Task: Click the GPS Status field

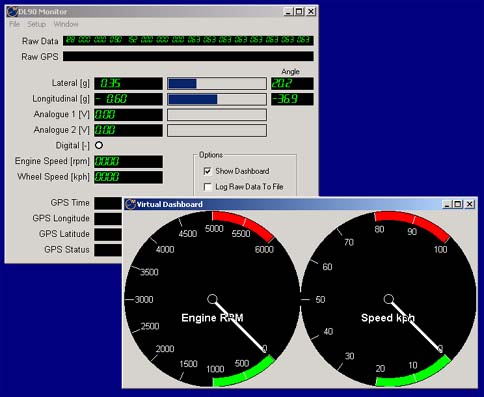Action: (x=108, y=250)
